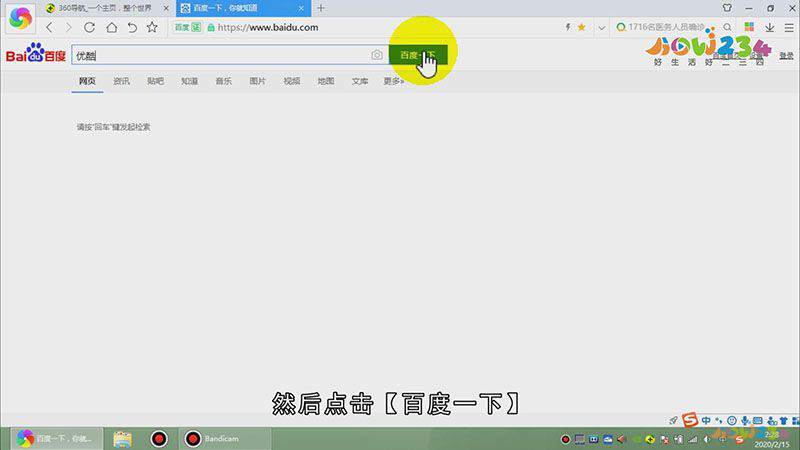Open favorites with the outlined star icon
Viewport: 800px width, 450px height.
[x=152, y=28]
